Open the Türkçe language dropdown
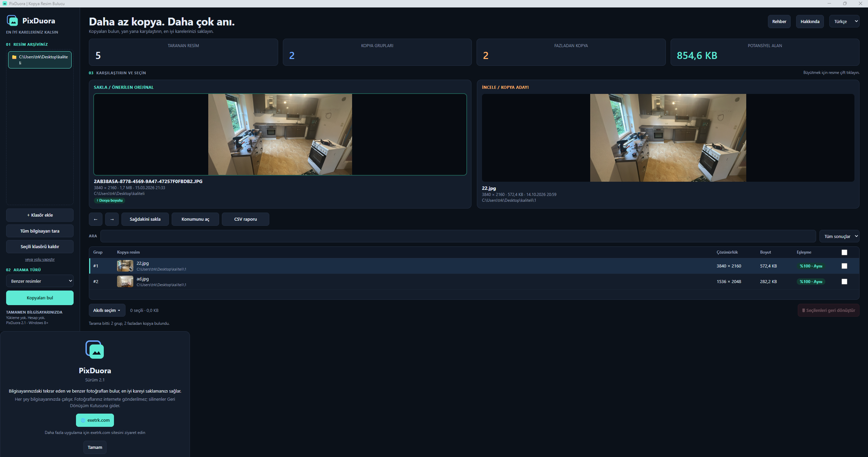The height and width of the screenshot is (457, 868). 844,21
